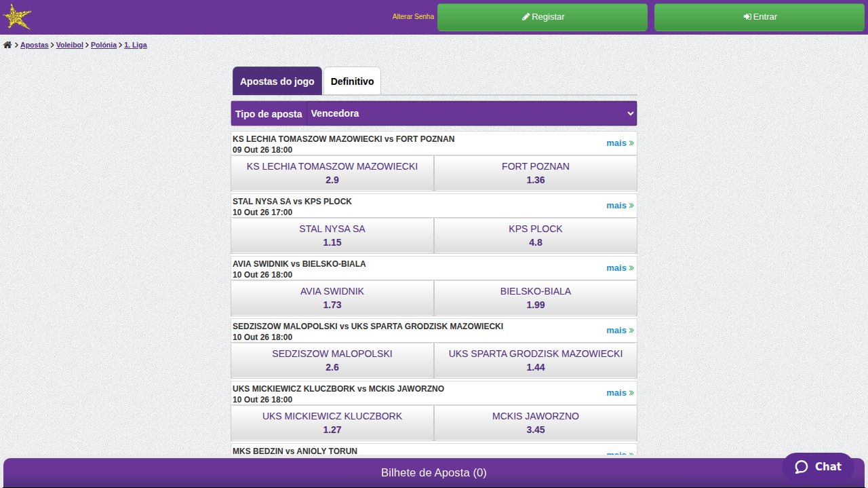868x488 pixels.
Task: Bet on UKS Mickiewicz Kluczbork at 1.27
Action: [x=332, y=423]
